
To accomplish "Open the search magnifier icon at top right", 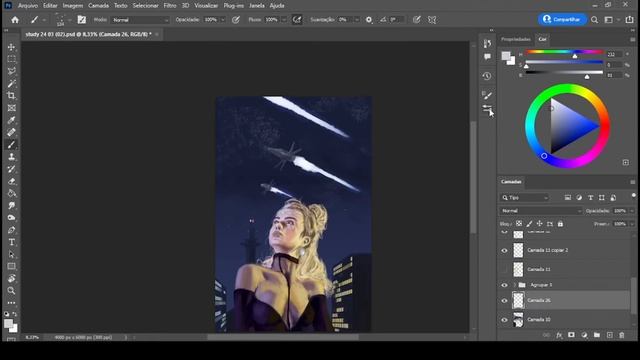I will click(594, 20).
